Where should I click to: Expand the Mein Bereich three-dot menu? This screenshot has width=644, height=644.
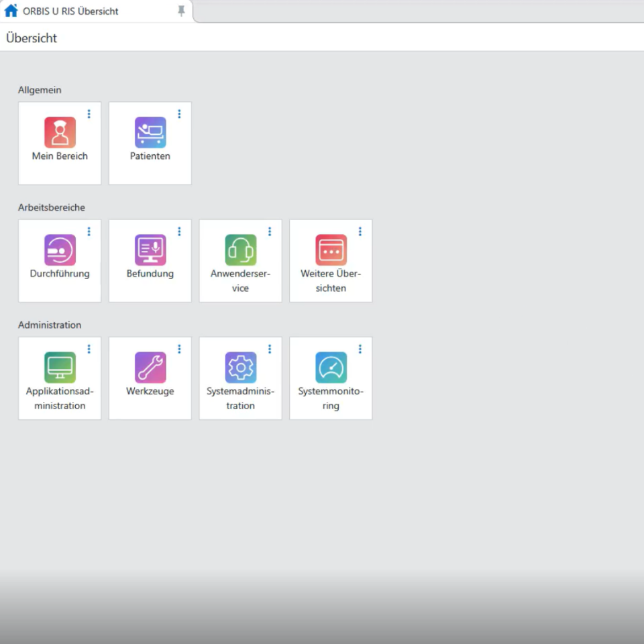pos(89,114)
